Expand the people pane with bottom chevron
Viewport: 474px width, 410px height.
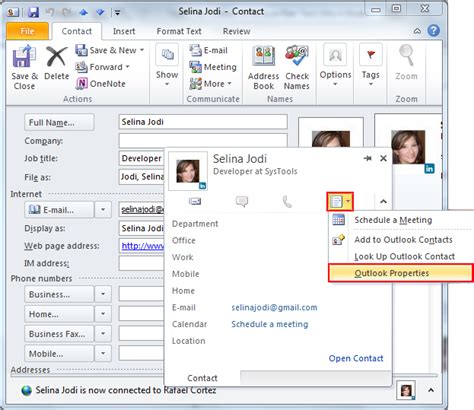[x=431, y=390]
